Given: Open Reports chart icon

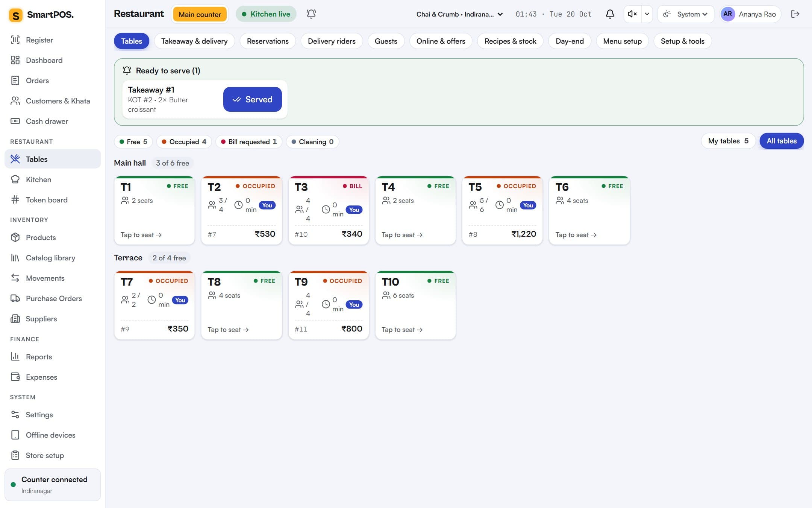Looking at the screenshot, I should click(15, 357).
